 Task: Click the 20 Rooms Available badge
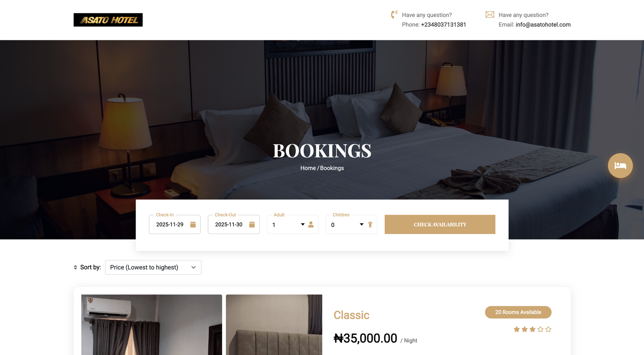[x=518, y=312]
